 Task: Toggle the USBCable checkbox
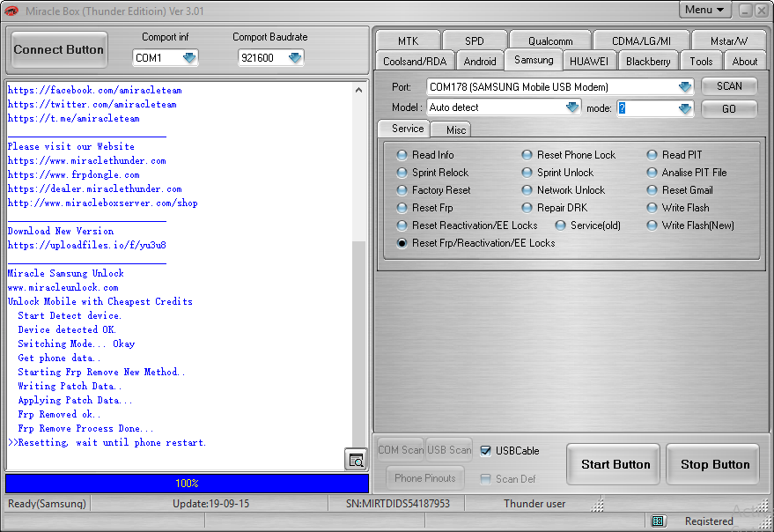tap(486, 451)
